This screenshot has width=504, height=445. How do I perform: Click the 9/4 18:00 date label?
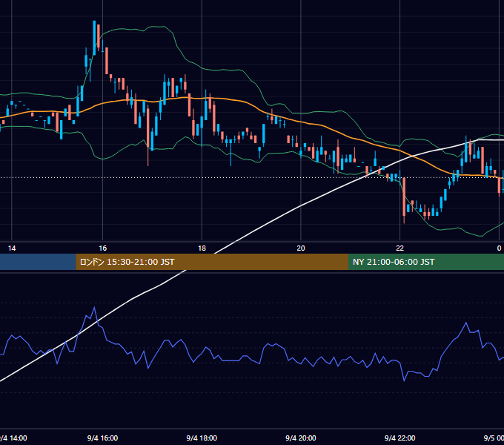[202, 438]
